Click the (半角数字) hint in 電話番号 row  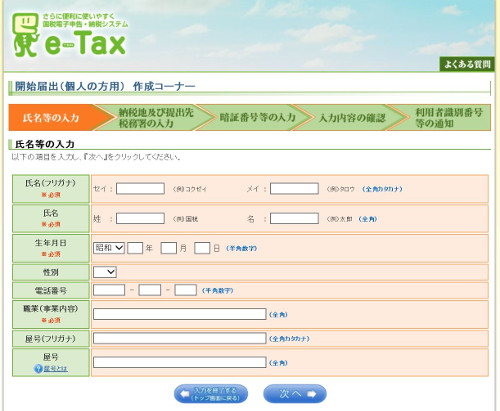tap(218, 291)
